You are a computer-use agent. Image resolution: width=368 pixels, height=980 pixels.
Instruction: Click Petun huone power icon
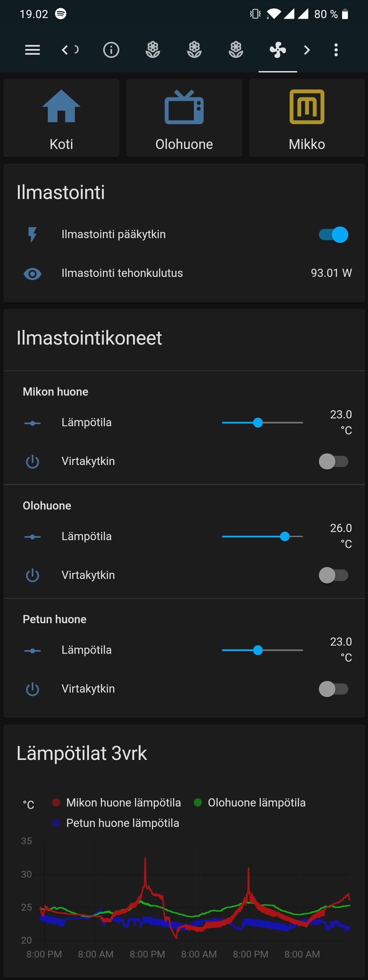click(x=32, y=689)
